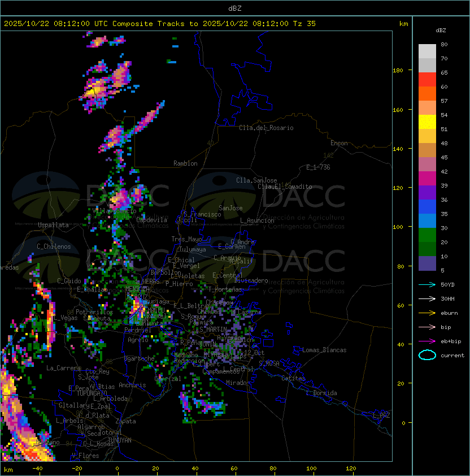Click the L_Arboles map label

pyautogui.click(x=69, y=421)
